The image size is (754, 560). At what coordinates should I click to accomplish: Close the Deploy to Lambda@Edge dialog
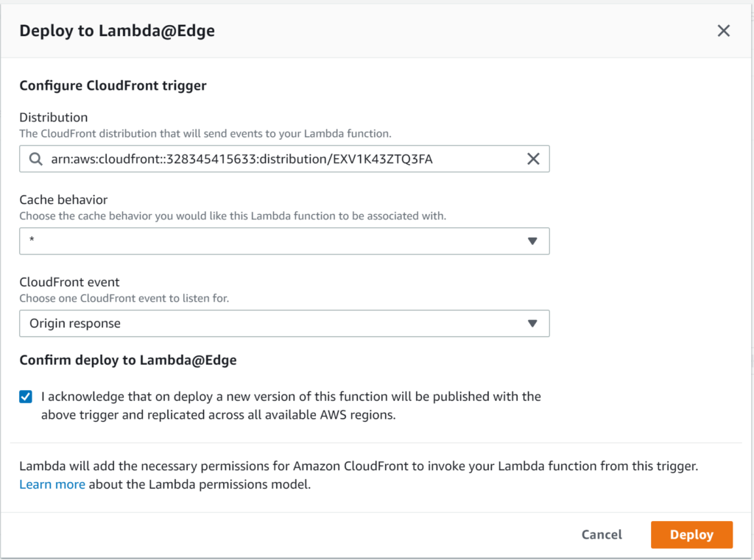click(723, 30)
